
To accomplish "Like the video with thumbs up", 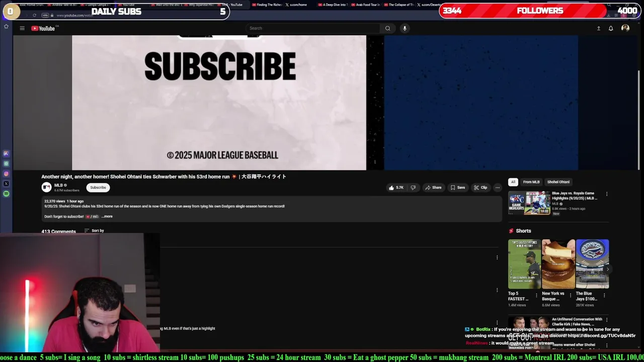I will click(396, 188).
